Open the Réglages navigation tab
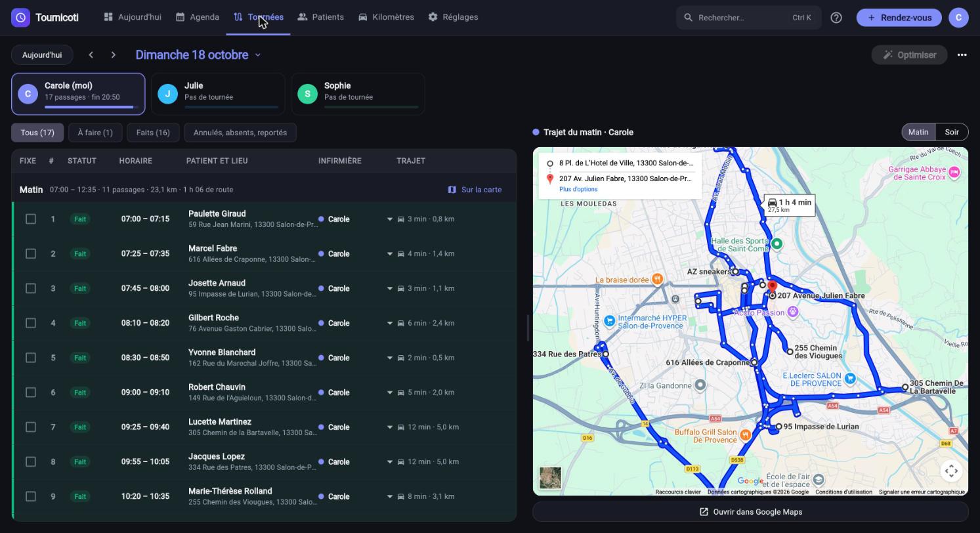 pyautogui.click(x=453, y=17)
